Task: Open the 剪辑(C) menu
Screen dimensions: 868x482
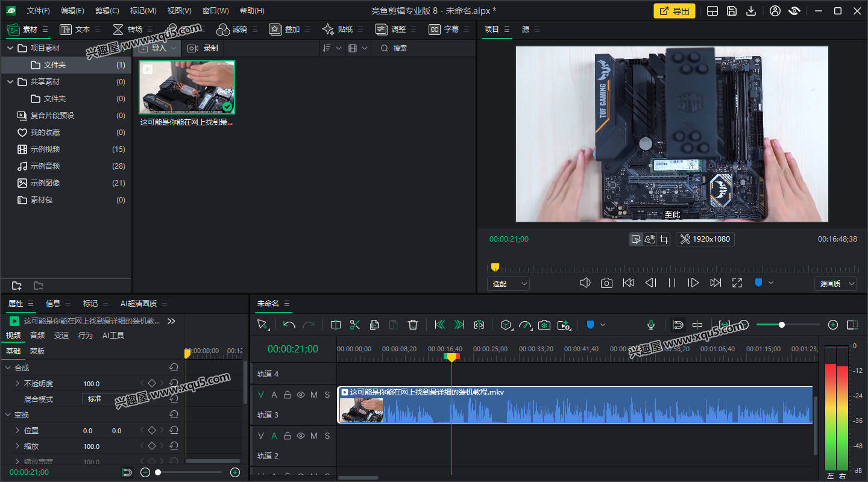Action: point(107,11)
